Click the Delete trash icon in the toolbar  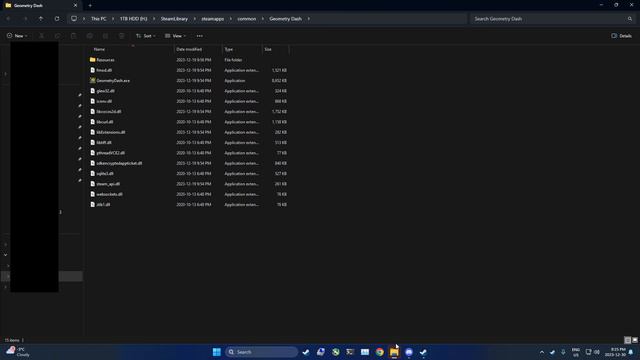[121, 36]
